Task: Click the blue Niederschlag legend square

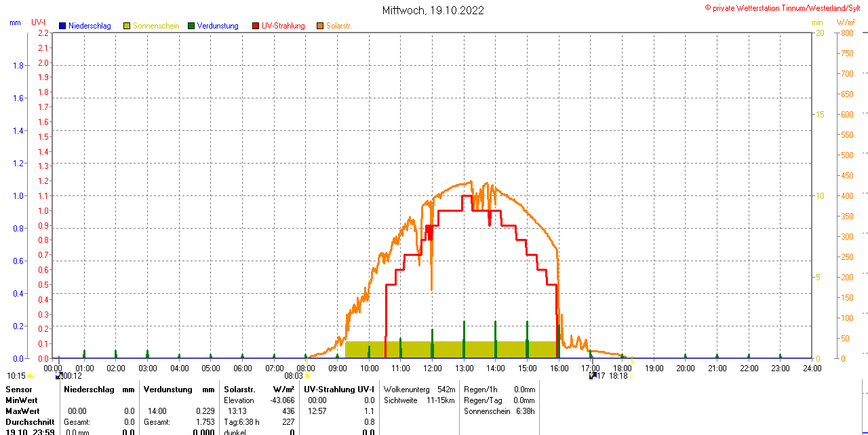Action: pyautogui.click(x=62, y=26)
